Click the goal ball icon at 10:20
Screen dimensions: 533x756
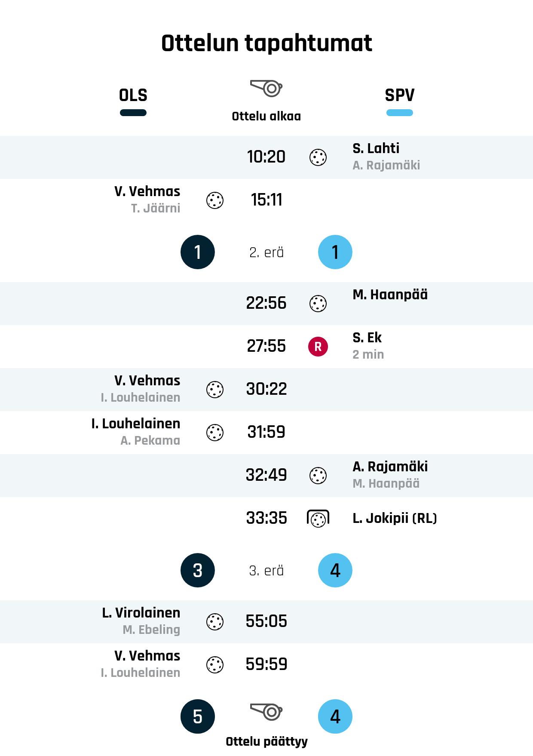pyautogui.click(x=318, y=157)
